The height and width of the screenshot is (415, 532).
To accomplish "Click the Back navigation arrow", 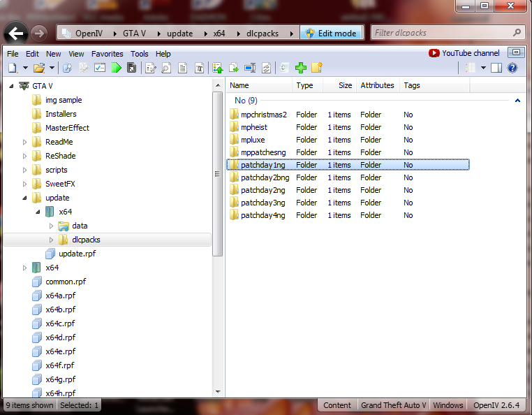I will (x=15, y=34).
